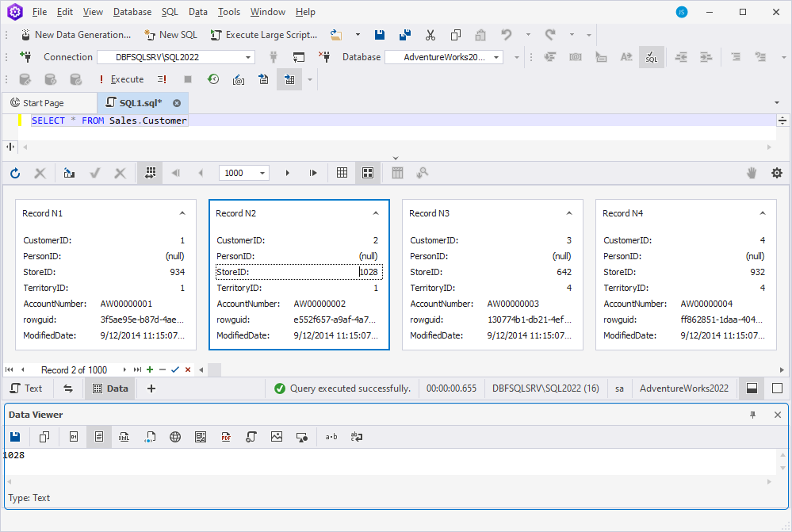This screenshot has width=792, height=532.
Task: Open the Database menu
Action: click(x=132, y=12)
